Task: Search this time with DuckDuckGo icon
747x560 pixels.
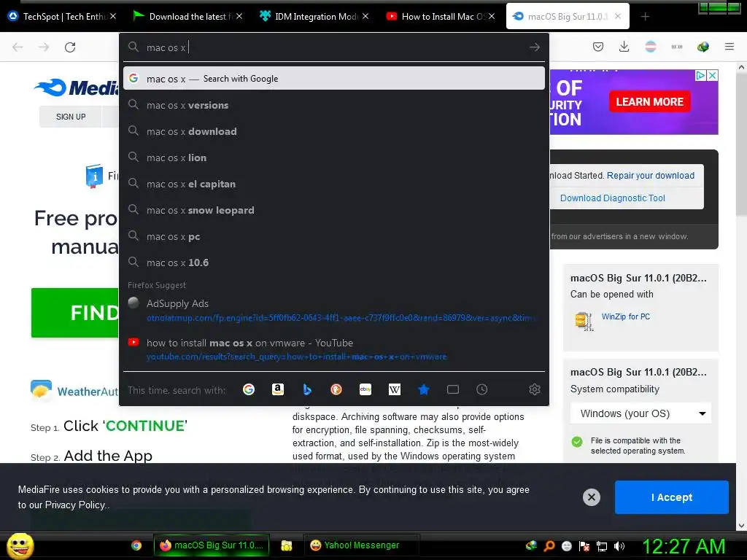Action: 336,389
